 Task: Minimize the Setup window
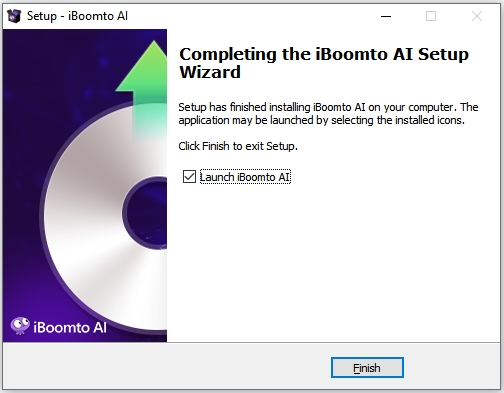[x=386, y=16]
